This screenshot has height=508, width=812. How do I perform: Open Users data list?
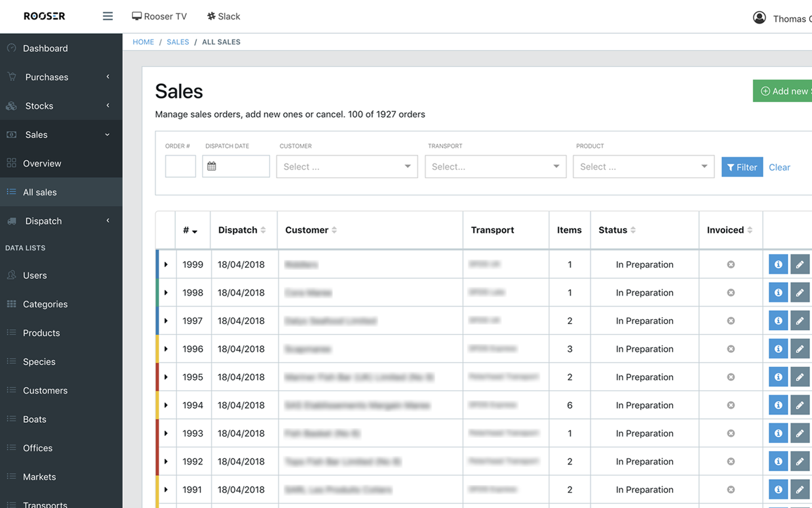pyautogui.click(x=61, y=275)
